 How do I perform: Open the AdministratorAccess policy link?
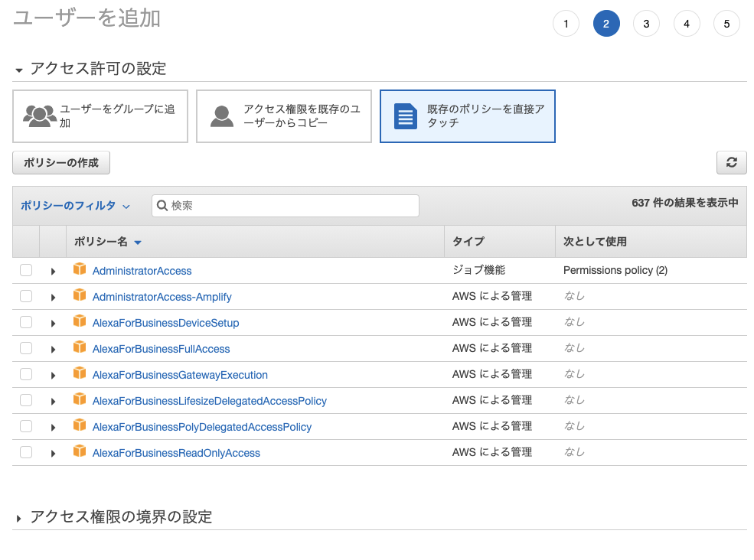coord(142,271)
